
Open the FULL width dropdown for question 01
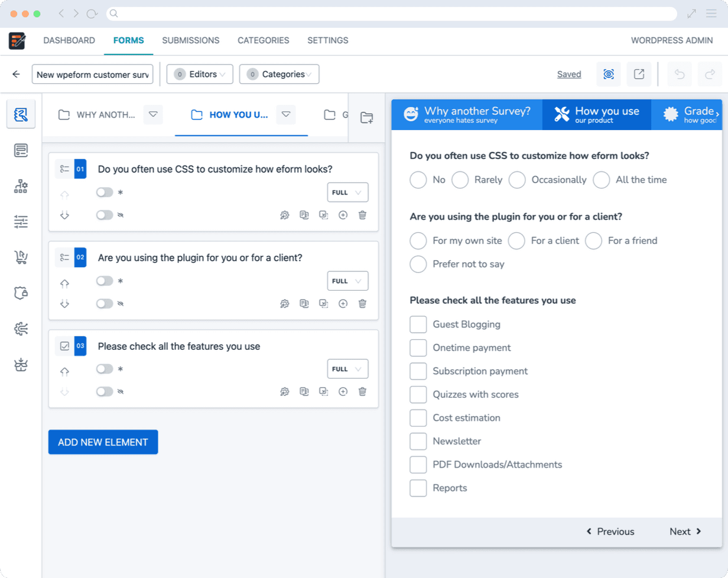point(347,192)
